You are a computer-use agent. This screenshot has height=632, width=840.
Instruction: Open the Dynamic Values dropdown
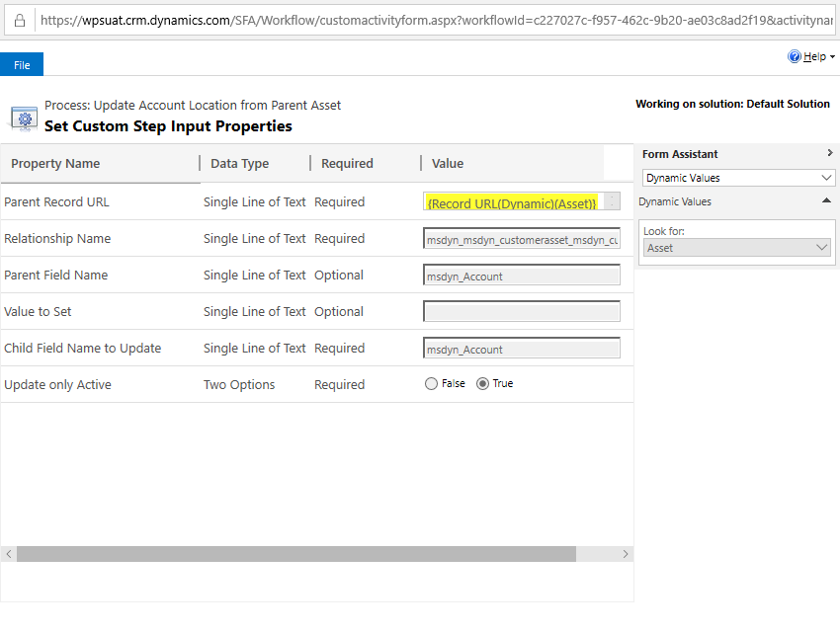pos(738,178)
